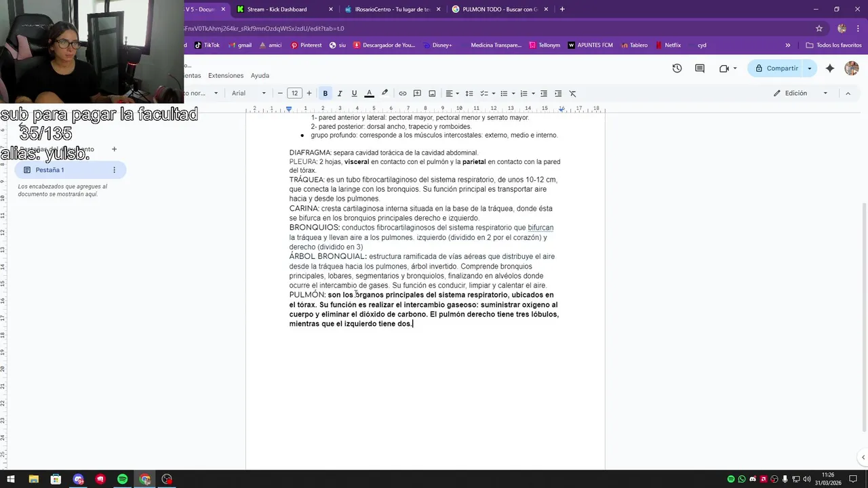Open the Edición mode dropdown

801,94
